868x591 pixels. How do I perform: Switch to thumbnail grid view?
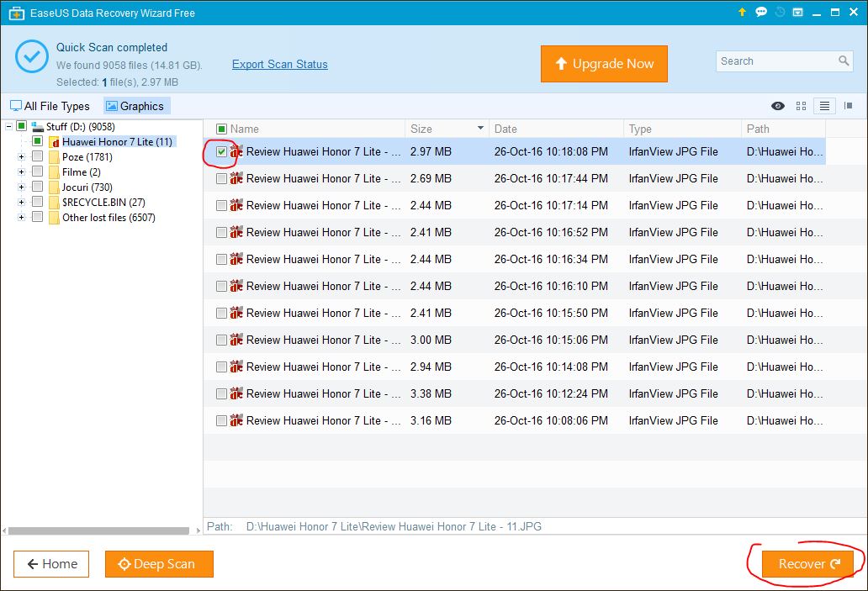pos(801,106)
